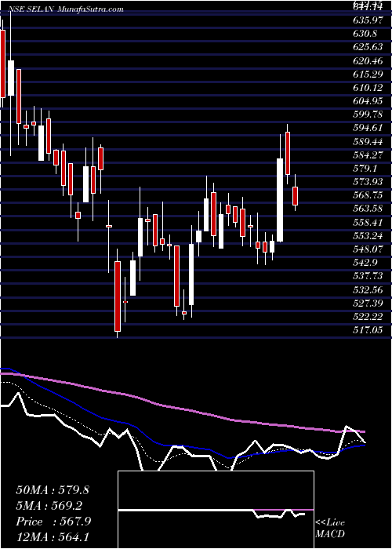Select the 548.07 price axis label

(368, 249)
